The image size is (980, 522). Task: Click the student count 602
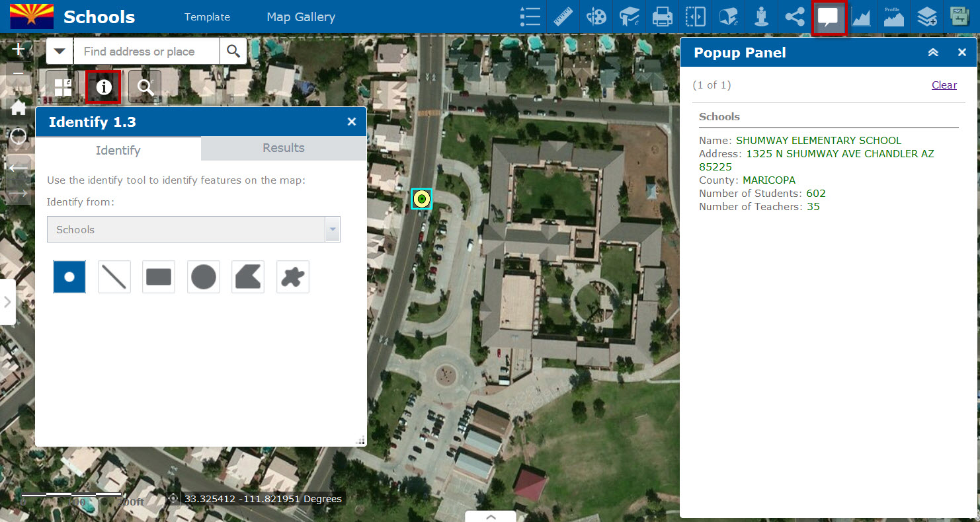[816, 193]
